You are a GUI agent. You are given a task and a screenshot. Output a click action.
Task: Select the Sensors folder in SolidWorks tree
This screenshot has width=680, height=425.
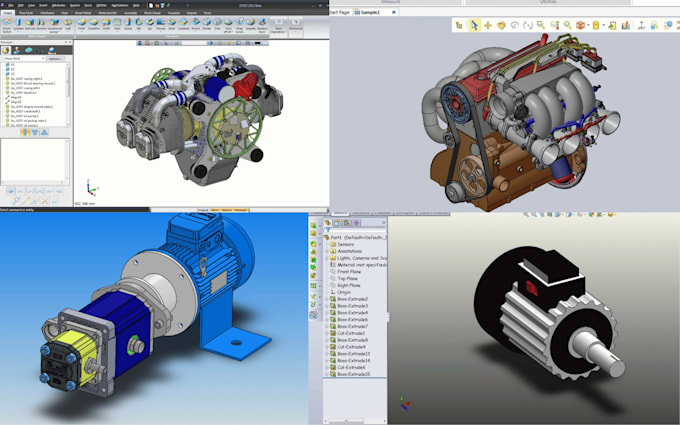346,244
